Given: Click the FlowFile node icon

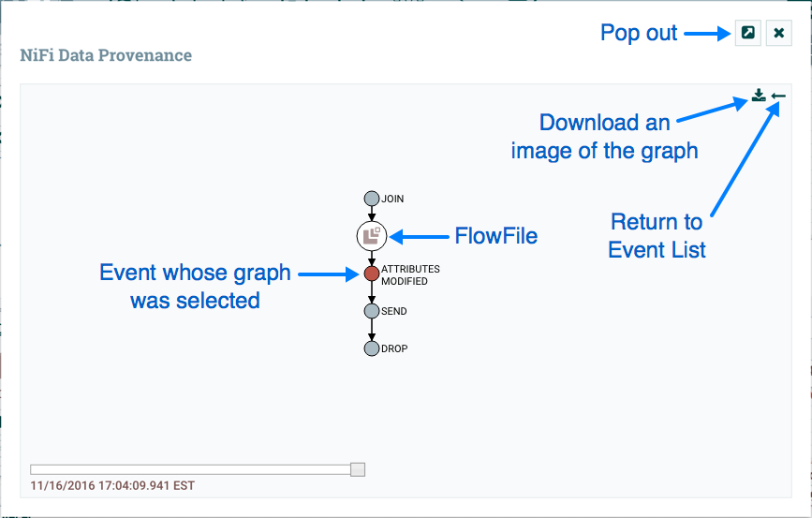Looking at the screenshot, I should [x=372, y=235].
